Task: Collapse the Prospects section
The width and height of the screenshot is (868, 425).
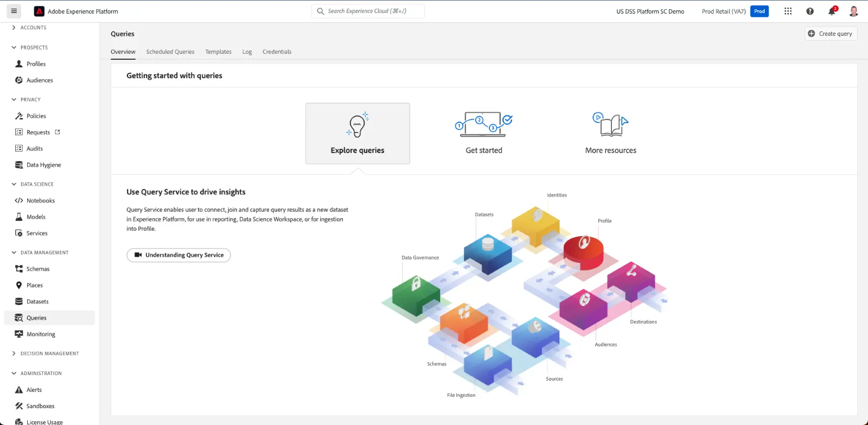Action: pyautogui.click(x=29, y=48)
